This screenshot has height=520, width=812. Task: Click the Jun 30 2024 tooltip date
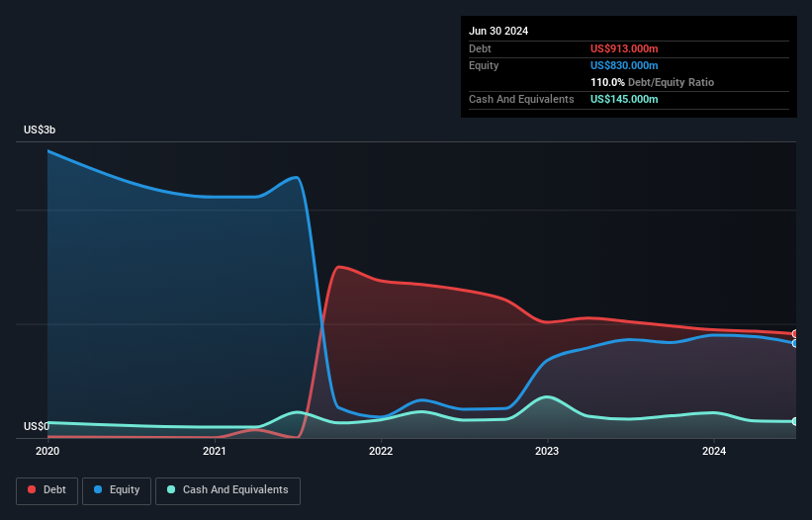(498, 31)
